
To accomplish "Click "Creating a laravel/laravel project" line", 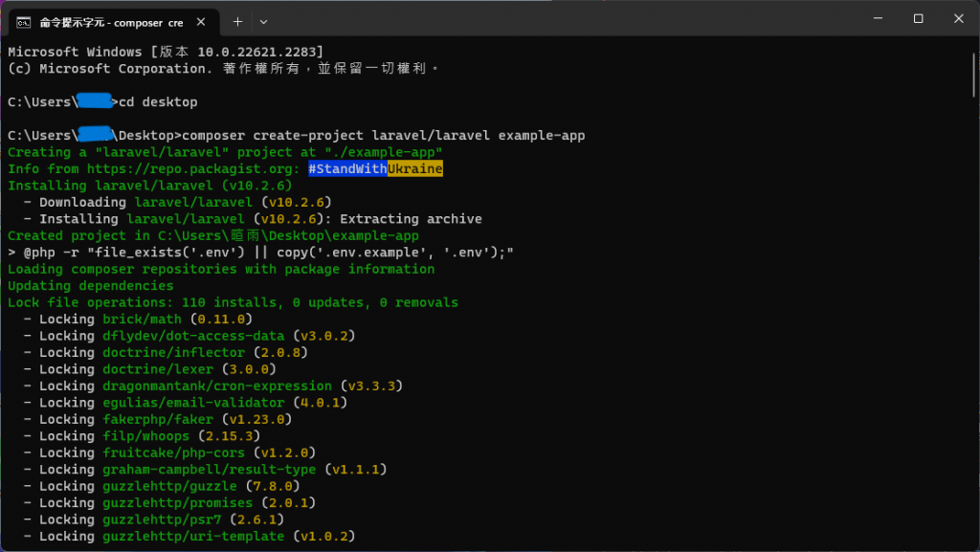I will click(x=225, y=152).
